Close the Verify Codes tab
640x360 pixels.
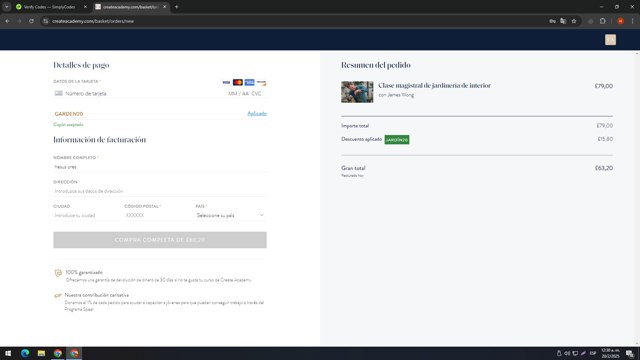pyautogui.click(x=85, y=7)
